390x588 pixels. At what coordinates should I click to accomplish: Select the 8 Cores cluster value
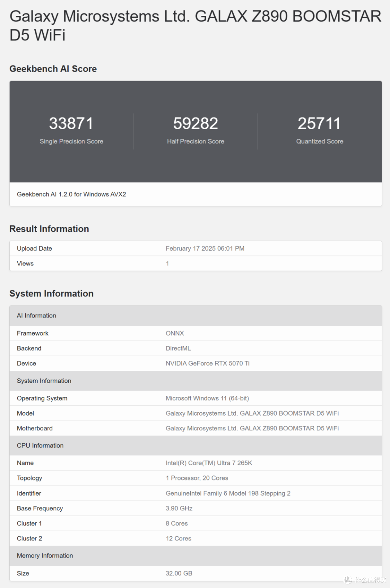[177, 524]
